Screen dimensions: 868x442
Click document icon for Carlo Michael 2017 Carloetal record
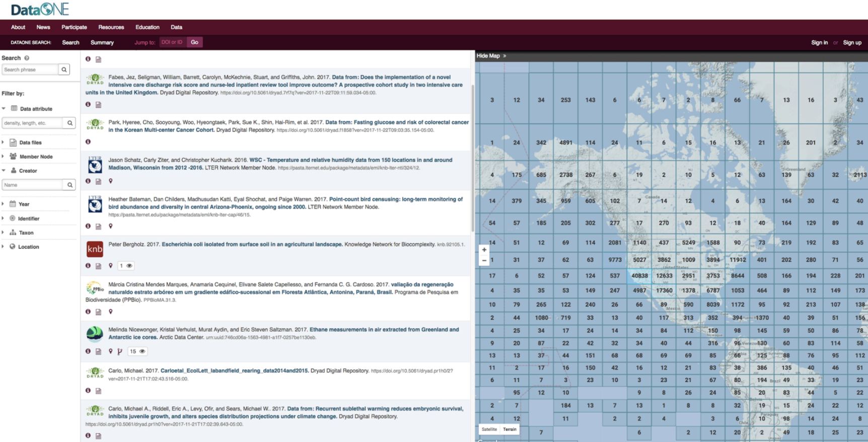pos(99,391)
